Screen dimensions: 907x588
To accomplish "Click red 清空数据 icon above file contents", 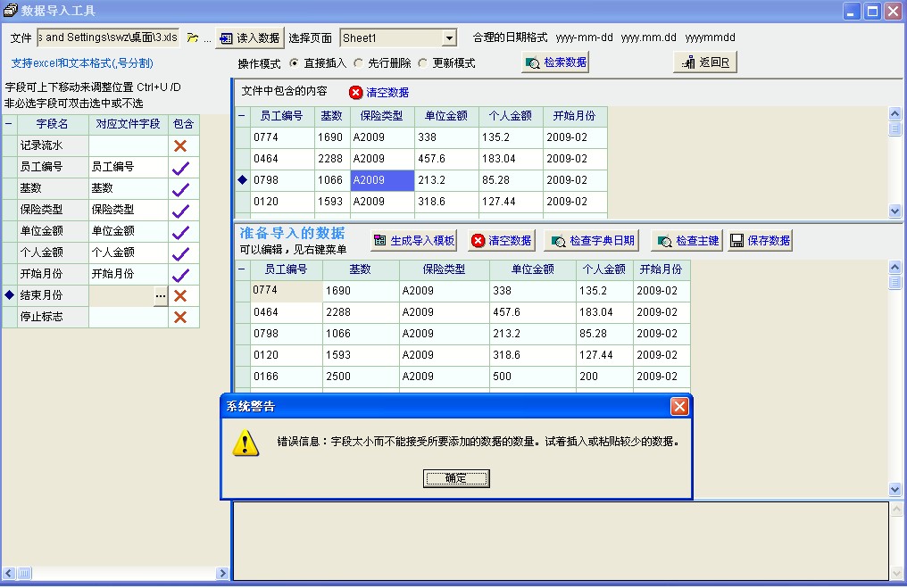I will (x=356, y=92).
